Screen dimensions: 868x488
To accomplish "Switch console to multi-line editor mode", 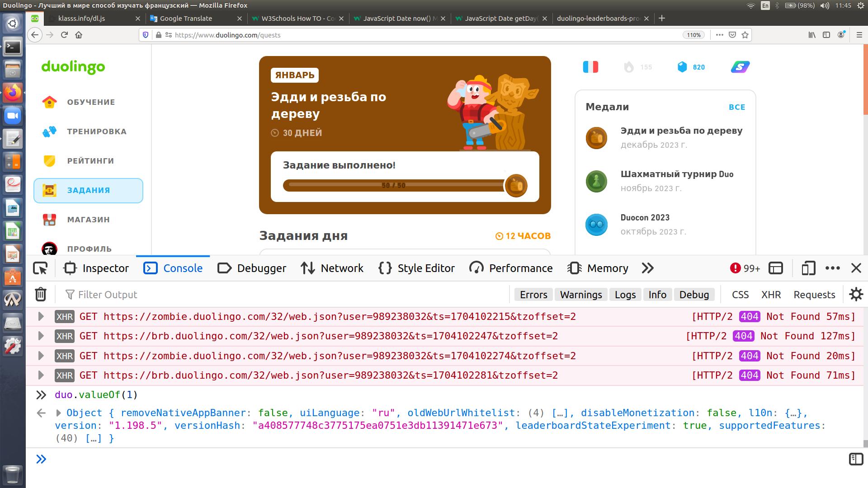I will click(856, 459).
